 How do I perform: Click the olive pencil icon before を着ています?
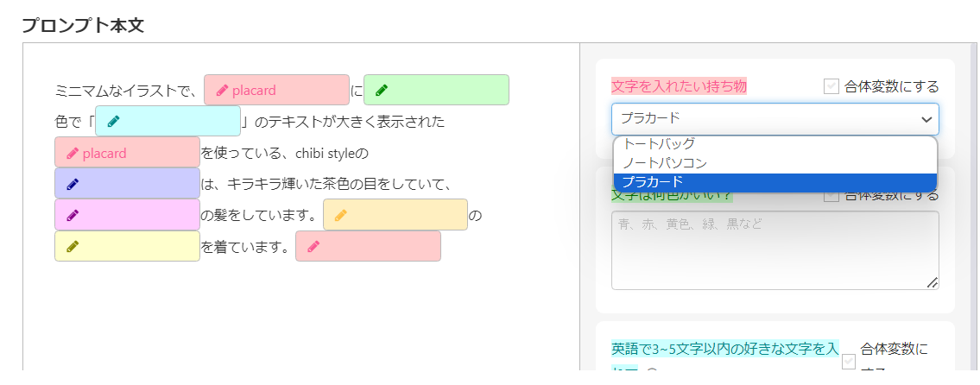tap(73, 246)
